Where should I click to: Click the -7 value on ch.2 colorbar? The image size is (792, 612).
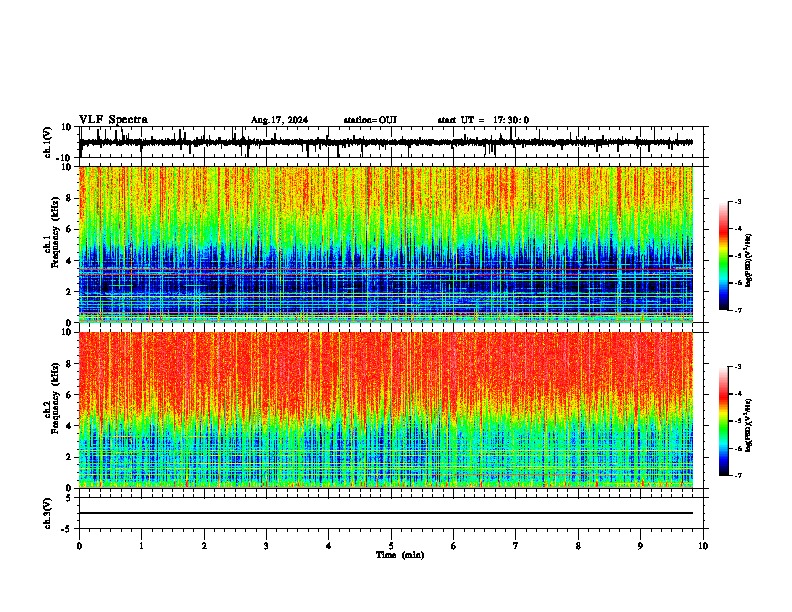(737, 475)
